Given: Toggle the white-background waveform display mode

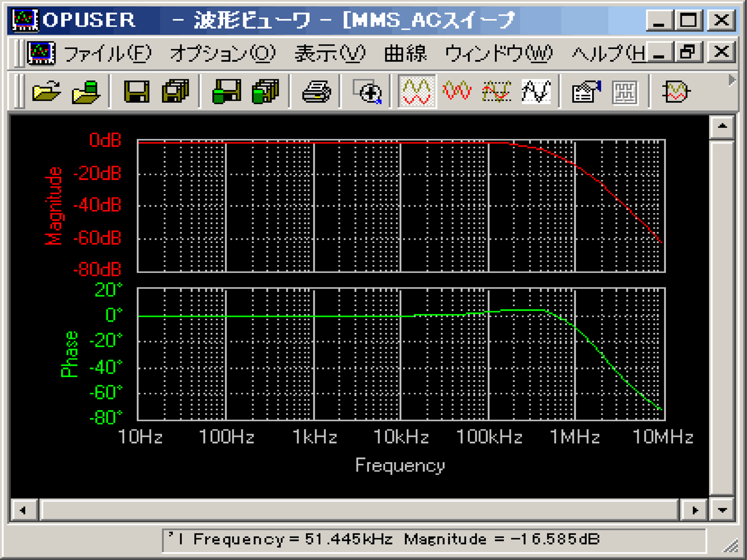Looking at the screenshot, I should coord(536,91).
